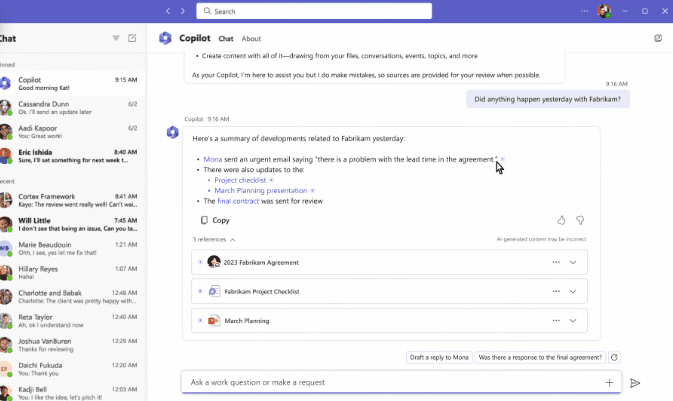This screenshot has height=401, width=673.
Task: Open more options for Fabrikam Project Checklist
Action: coord(556,292)
